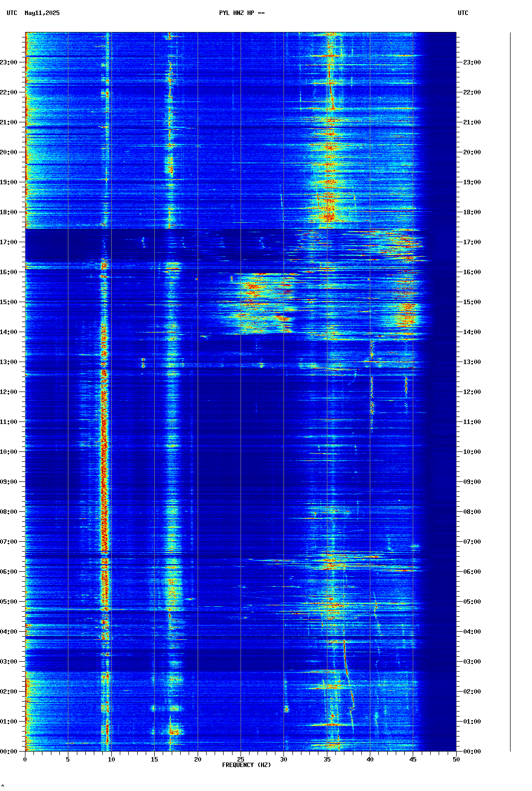532x791 pixels.
Task: Click the right-side "21:00" time label
Action: click(472, 122)
